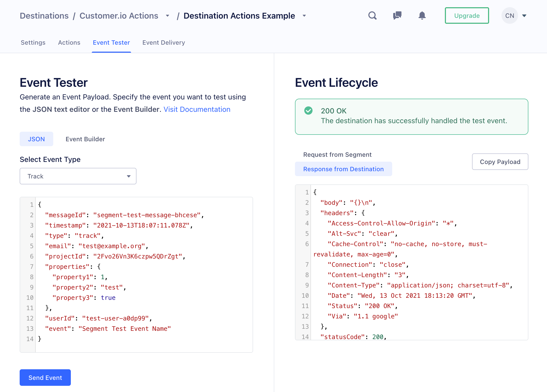Select Response from Destination tab
Viewport: 547px width, 392px height.
(x=344, y=169)
